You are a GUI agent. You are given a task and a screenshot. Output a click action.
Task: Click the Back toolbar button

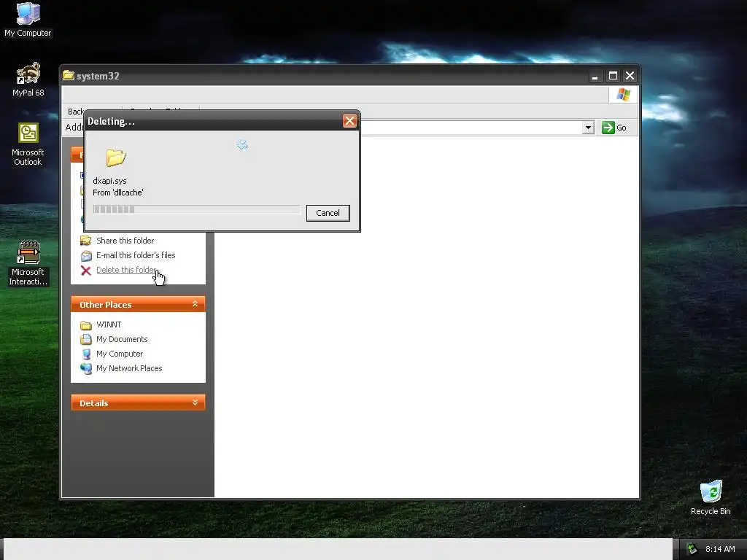click(76, 112)
